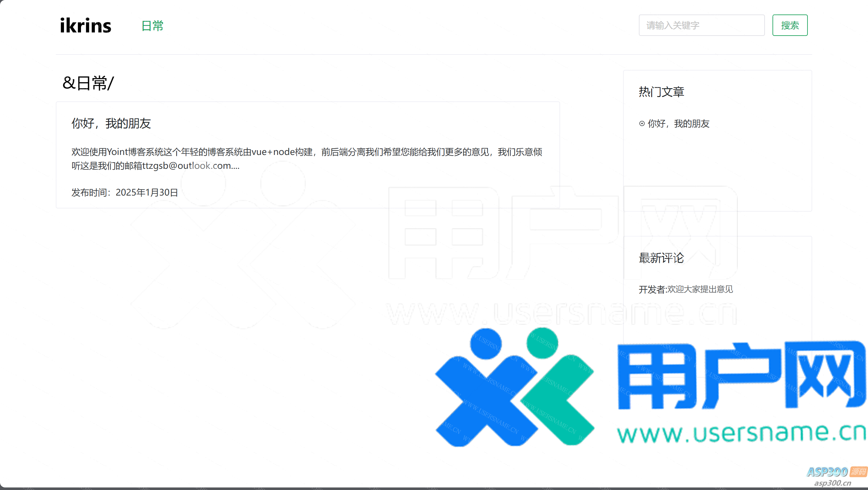
Task: Open 你好，我的朋友 in the 热门文章 list
Action: point(678,123)
